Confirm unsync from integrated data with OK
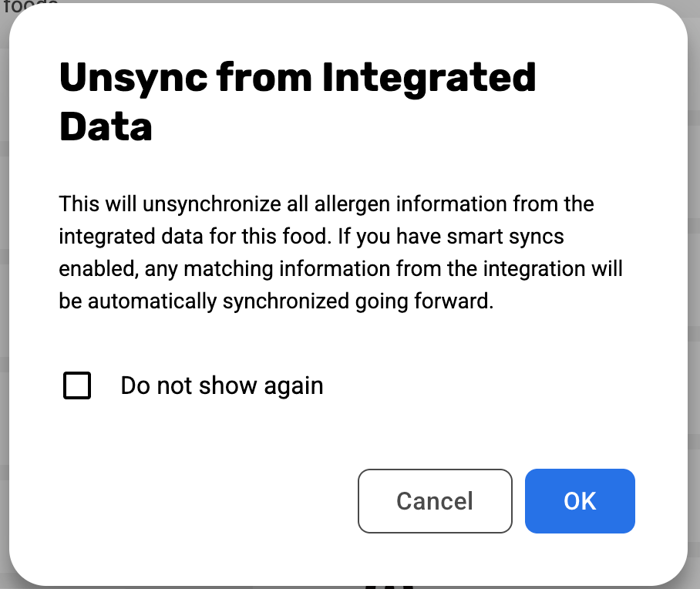 [580, 501]
